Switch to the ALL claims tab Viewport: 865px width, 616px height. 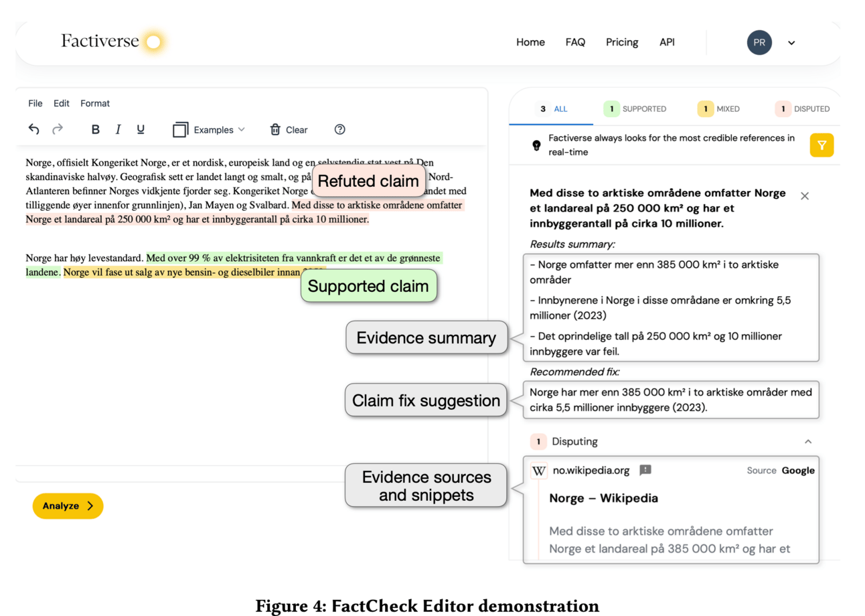tap(551, 108)
